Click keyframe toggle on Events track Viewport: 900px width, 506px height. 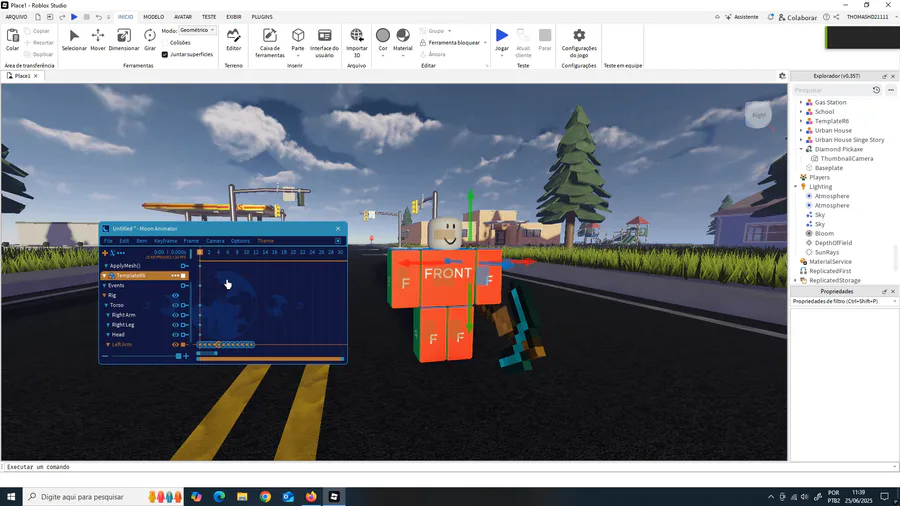click(184, 285)
